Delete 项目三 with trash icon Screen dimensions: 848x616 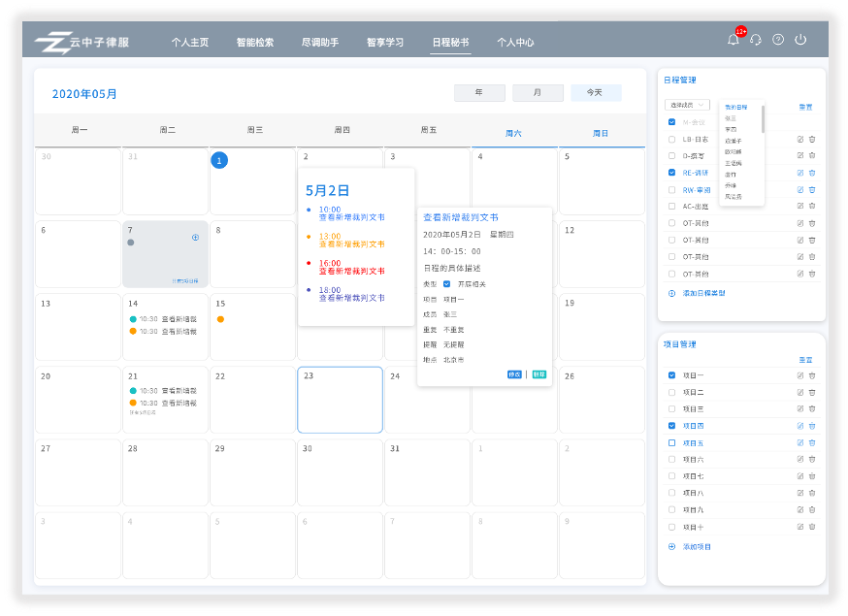[x=812, y=408]
